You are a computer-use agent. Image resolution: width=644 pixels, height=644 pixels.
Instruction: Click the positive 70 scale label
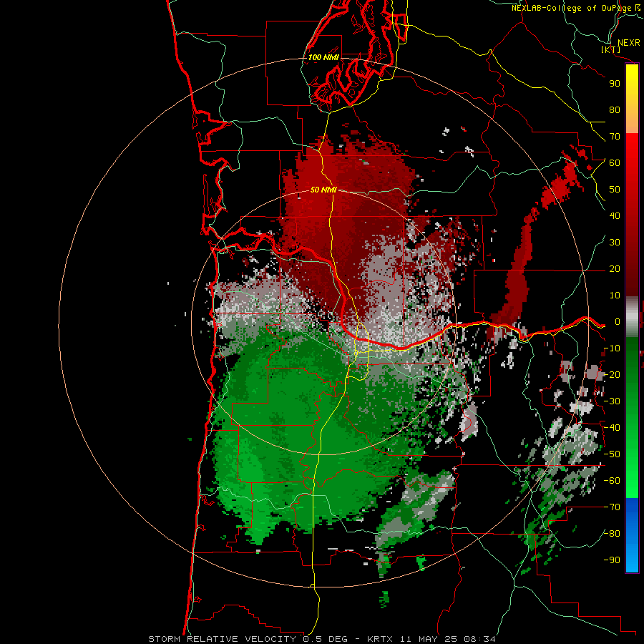click(x=615, y=137)
